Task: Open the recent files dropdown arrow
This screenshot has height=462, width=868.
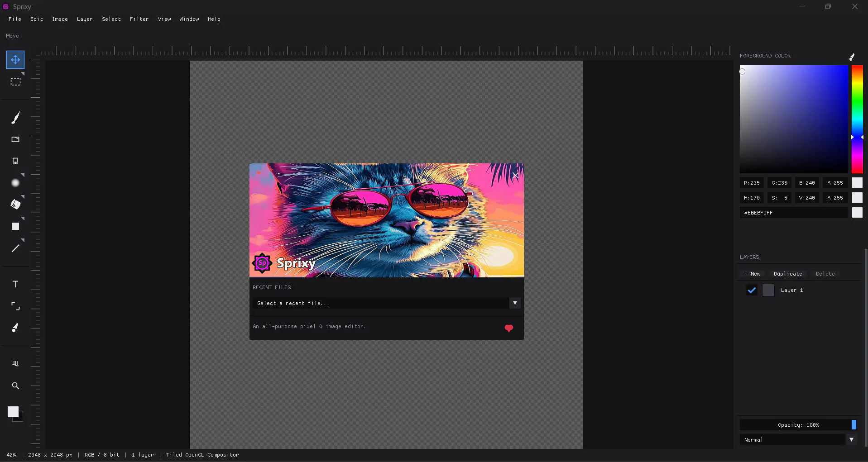Action: click(x=515, y=303)
